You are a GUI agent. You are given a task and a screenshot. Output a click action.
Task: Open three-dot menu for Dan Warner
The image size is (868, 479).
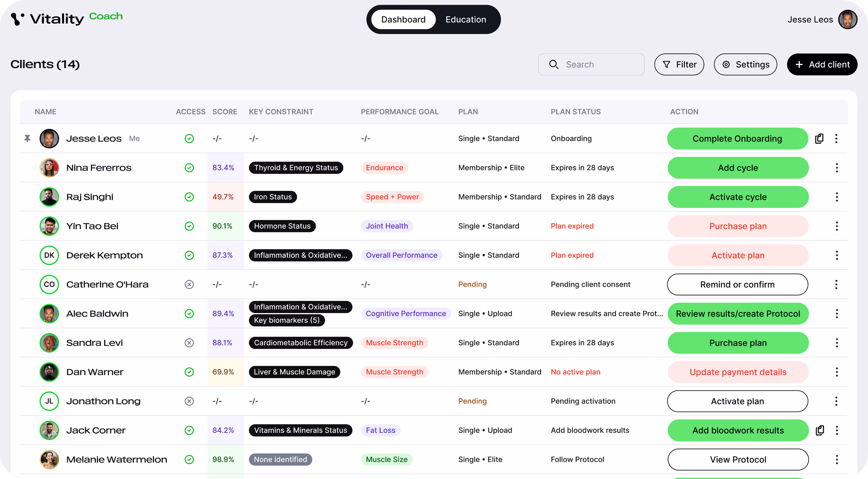point(837,372)
